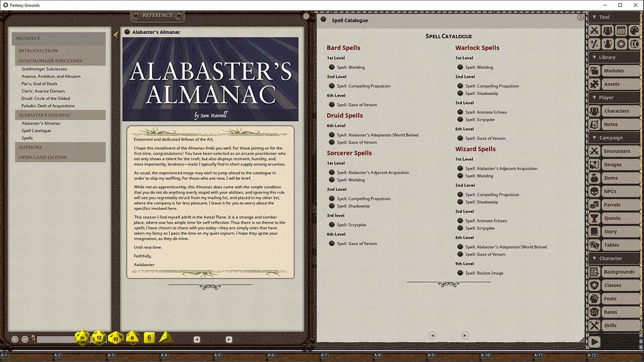Image resolution: width=644 pixels, height=362 pixels.
Task: Open Spell: Gaze of Venom under Bard Spells
Action: [x=357, y=105]
